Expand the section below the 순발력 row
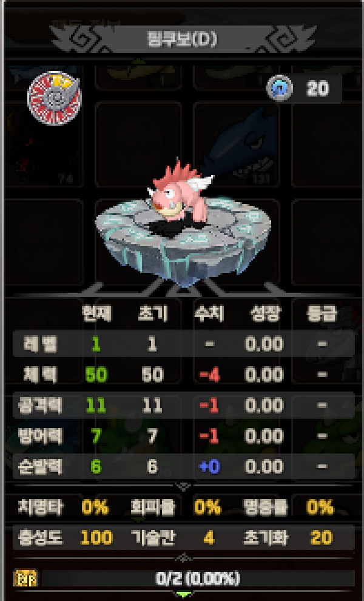This screenshot has width=364, height=601. point(183,486)
